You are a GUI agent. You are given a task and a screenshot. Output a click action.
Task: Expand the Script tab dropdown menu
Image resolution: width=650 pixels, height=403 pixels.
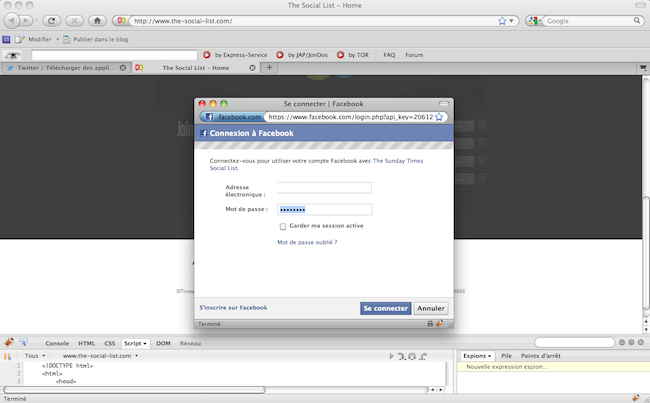[145, 344]
